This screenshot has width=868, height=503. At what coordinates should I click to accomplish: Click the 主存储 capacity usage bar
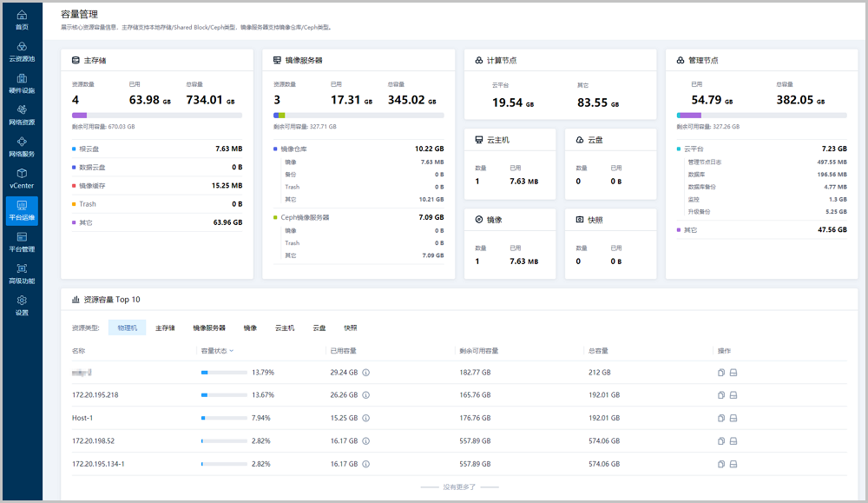tap(157, 116)
